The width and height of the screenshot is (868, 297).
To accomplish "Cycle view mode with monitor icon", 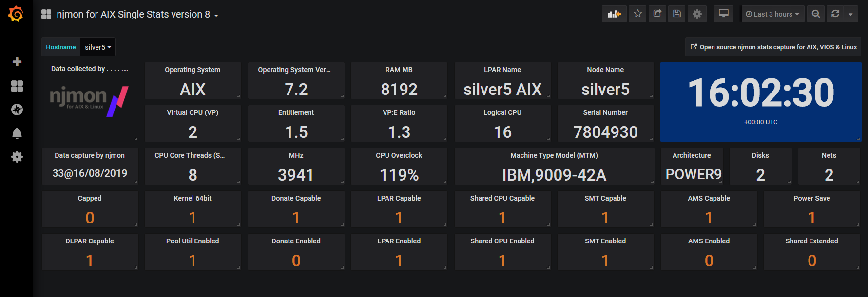I will 724,14.
